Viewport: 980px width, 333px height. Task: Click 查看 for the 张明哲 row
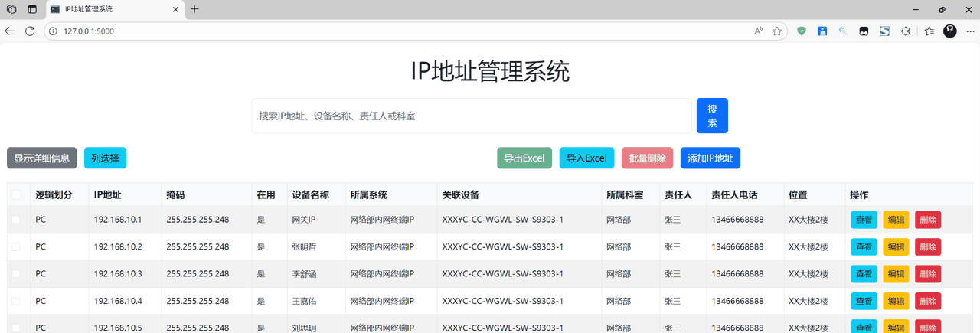864,246
